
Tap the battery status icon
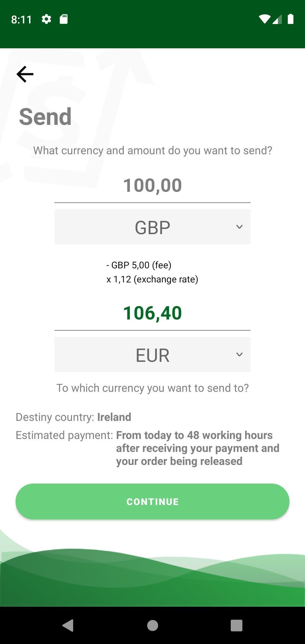[290, 19]
